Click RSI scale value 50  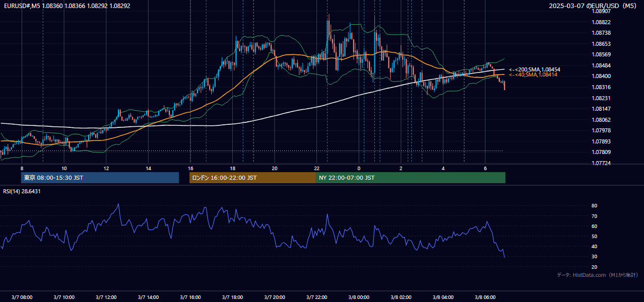pyautogui.click(x=595, y=236)
